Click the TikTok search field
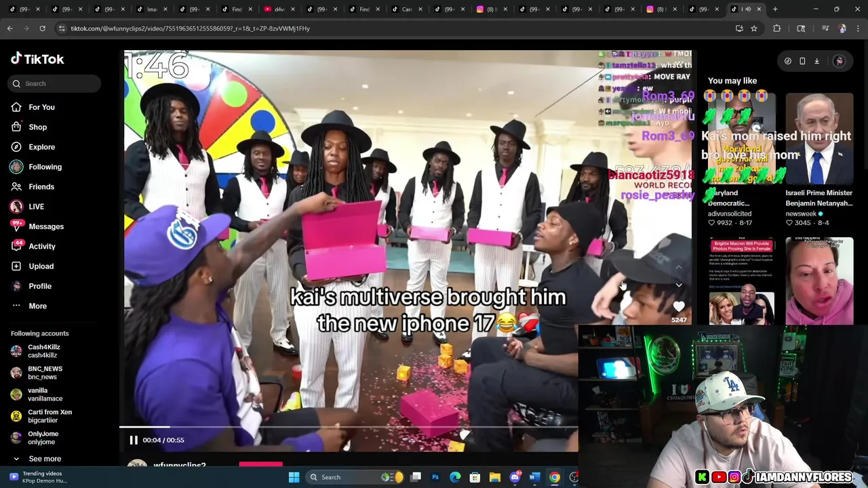 click(56, 83)
